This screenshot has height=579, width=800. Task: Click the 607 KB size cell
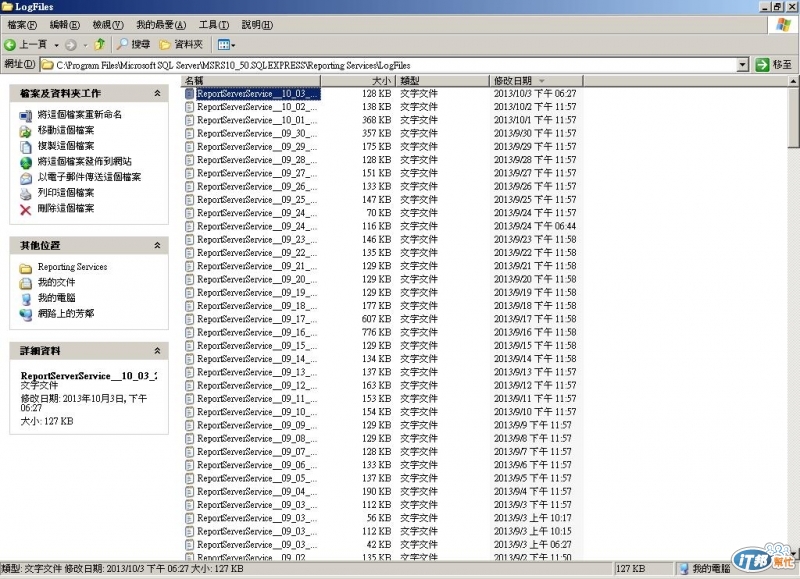pyautogui.click(x=377, y=319)
